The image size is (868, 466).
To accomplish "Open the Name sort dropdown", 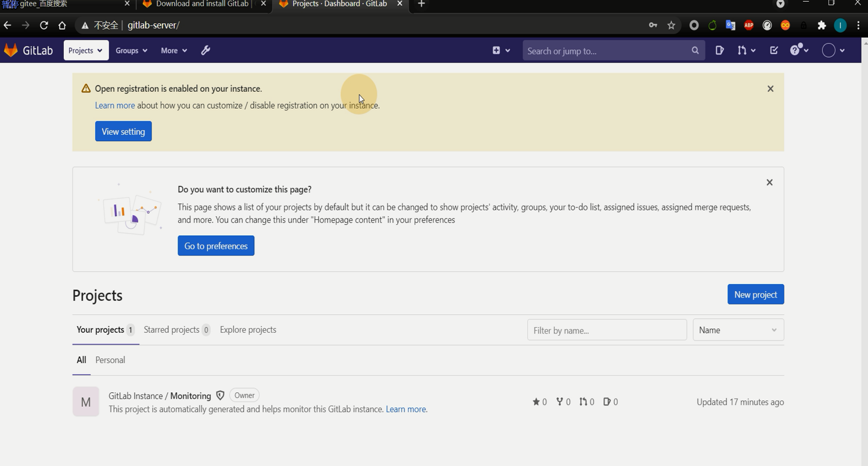I will 738,330.
